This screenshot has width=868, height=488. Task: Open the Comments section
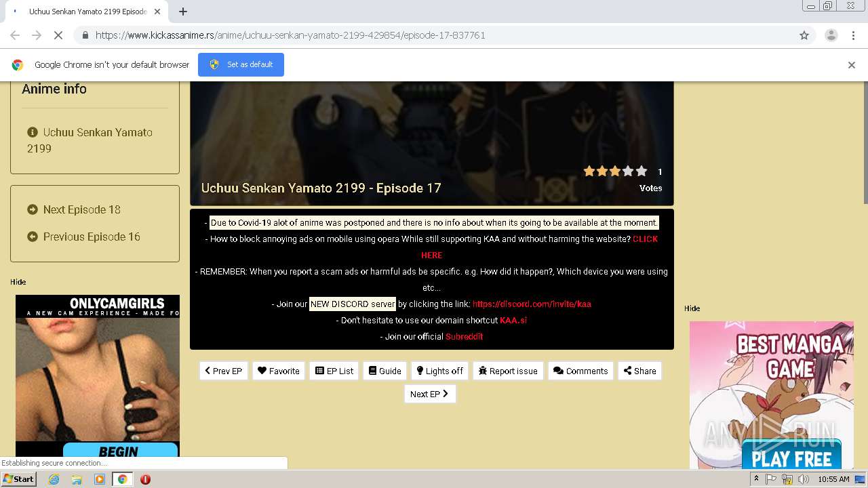(x=580, y=371)
